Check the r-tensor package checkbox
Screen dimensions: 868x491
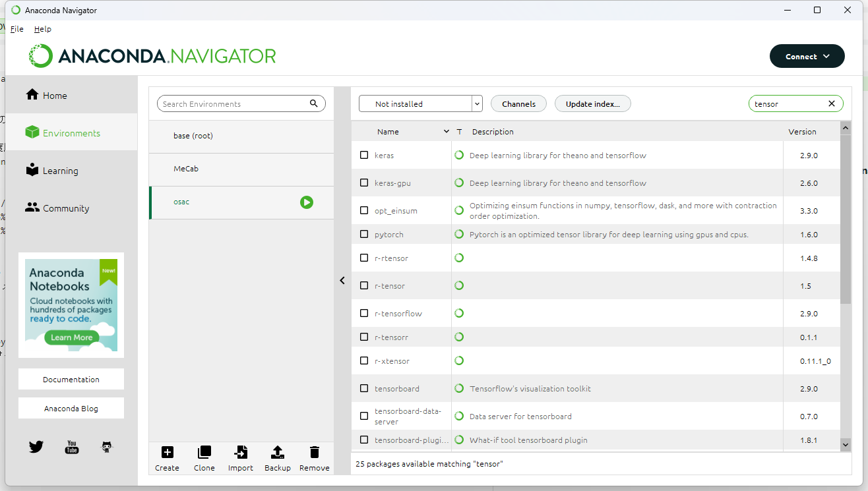tap(364, 285)
